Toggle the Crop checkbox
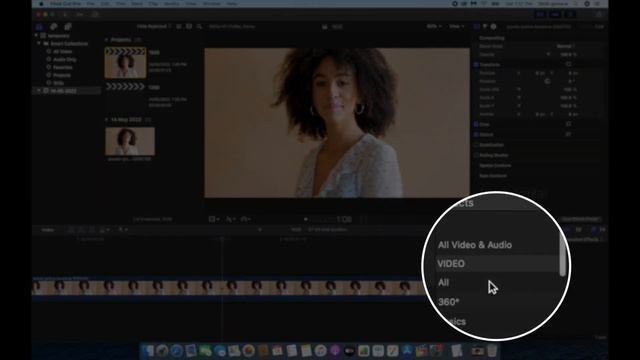Viewport: 640px width, 360px height. click(476, 124)
